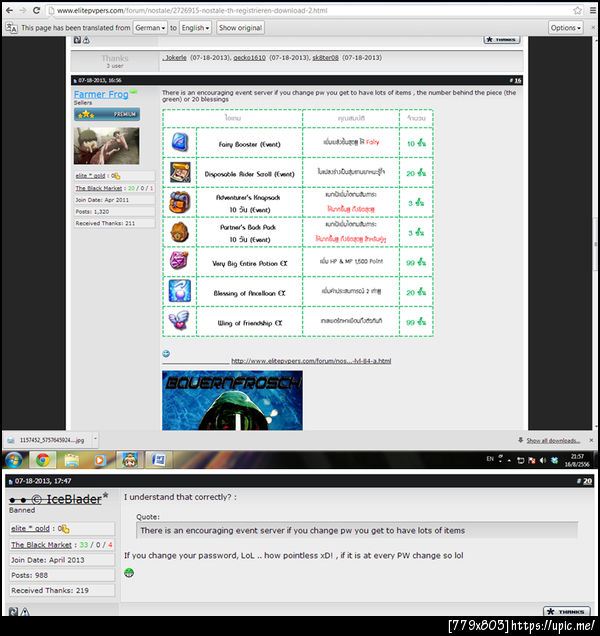The image size is (600, 636).
Task: Click the "Received Thanks: 211" text
Action: 105,223
